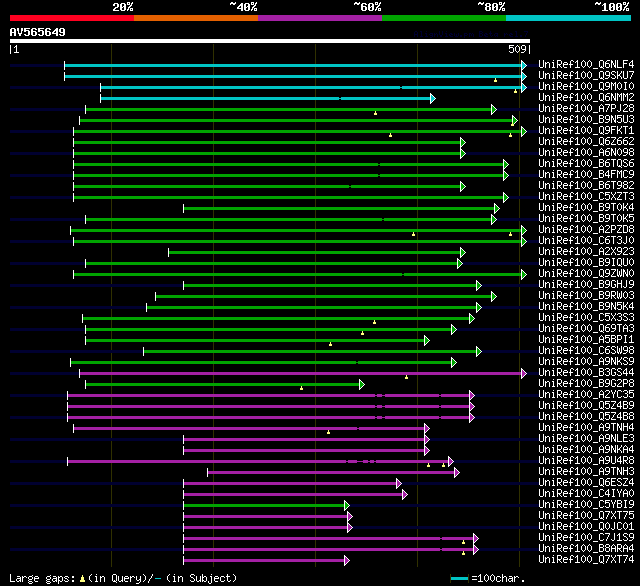Click the arrowhead ending the B9T0K4 alignment
The image size is (640, 586).
point(497,209)
